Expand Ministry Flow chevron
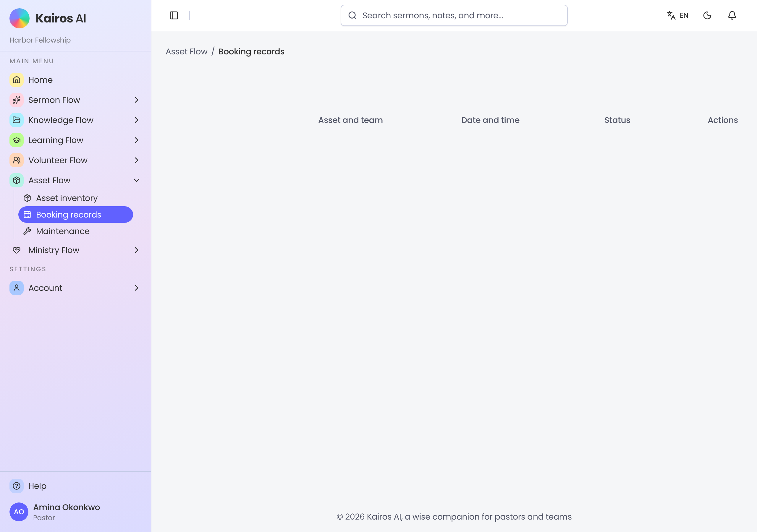 (137, 250)
